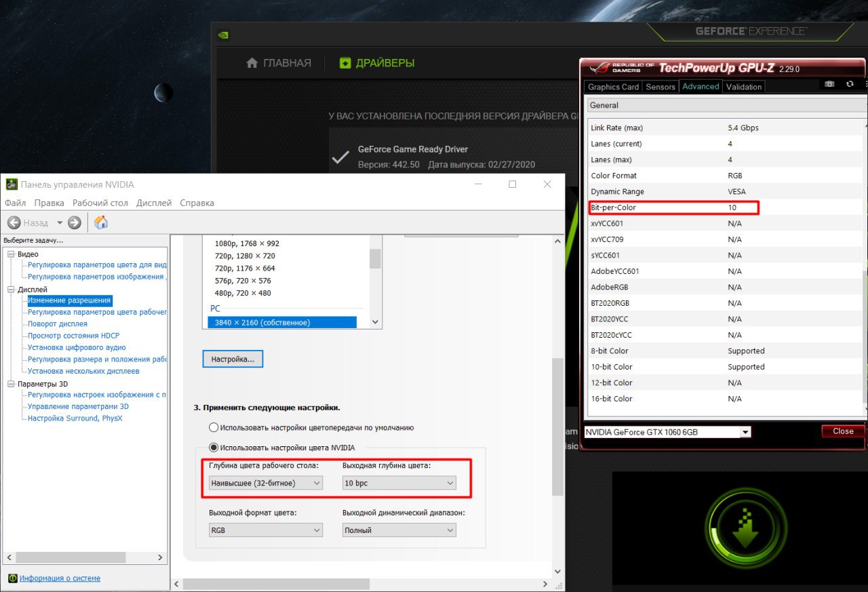Viewport: 868px width, 592px height.
Task: Click the 8-bit Color Supported row
Action: coord(724,351)
